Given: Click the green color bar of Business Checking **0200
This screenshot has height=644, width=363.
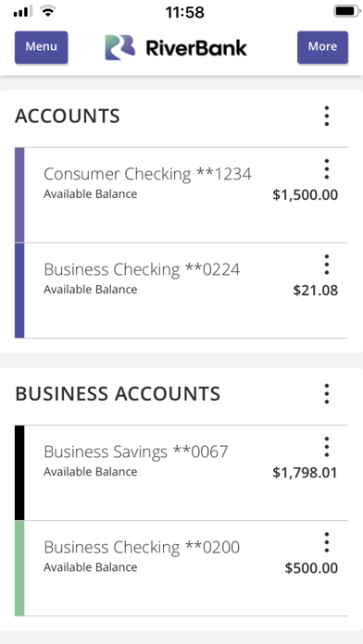Looking at the screenshot, I should (19, 568).
